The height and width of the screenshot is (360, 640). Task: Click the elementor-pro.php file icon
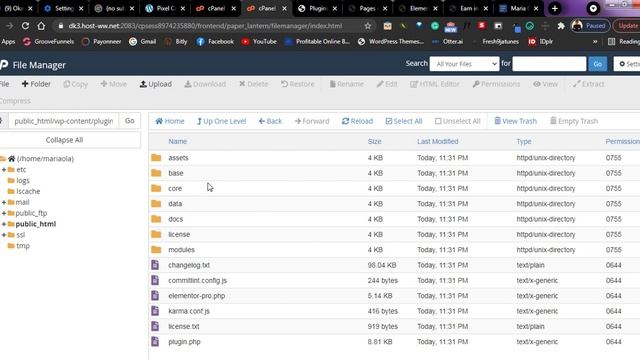point(155,296)
